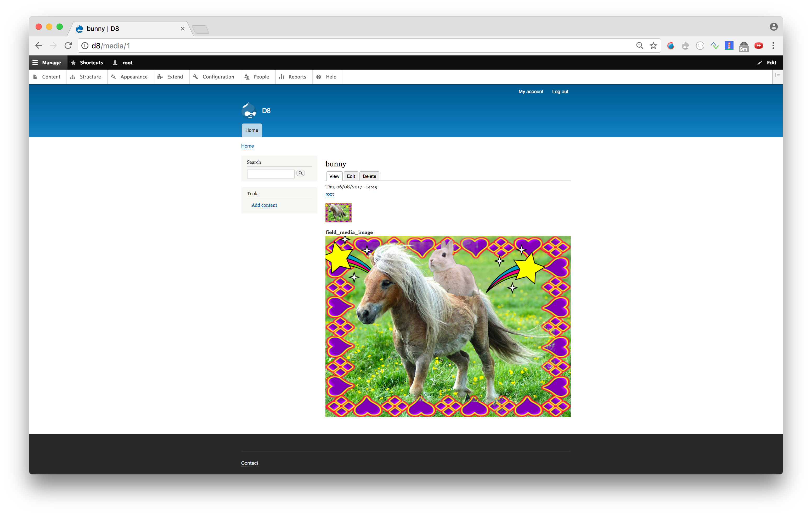Image resolution: width=812 pixels, height=516 pixels.
Task: Click the green and blue zigzag extension icon
Action: (714, 46)
